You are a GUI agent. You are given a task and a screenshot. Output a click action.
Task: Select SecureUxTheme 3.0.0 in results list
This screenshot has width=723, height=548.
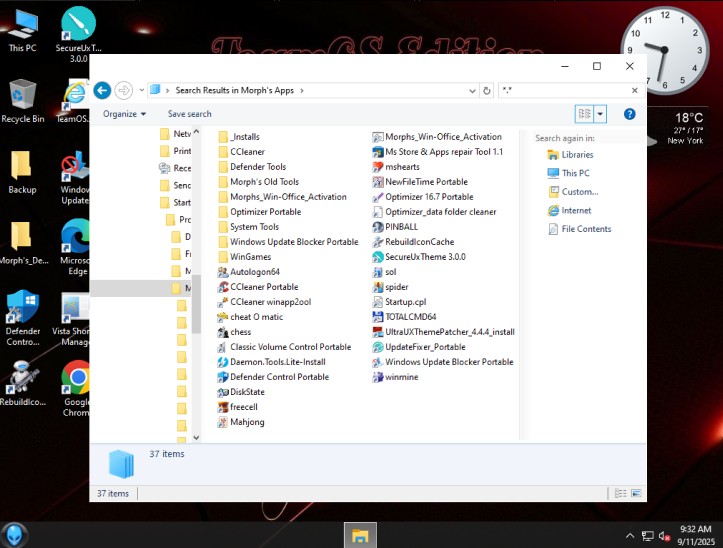pyautogui.click(x=419, y=257)
